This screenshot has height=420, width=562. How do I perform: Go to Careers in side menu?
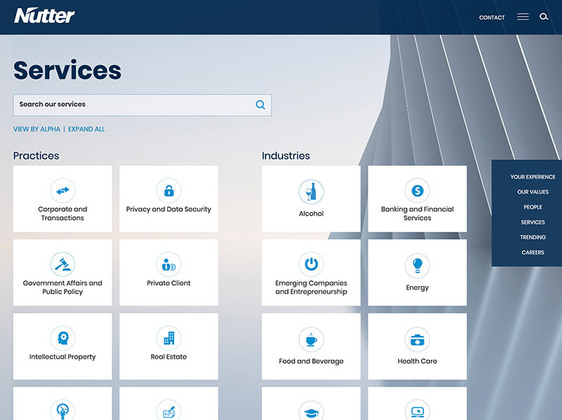click(533, 252)
